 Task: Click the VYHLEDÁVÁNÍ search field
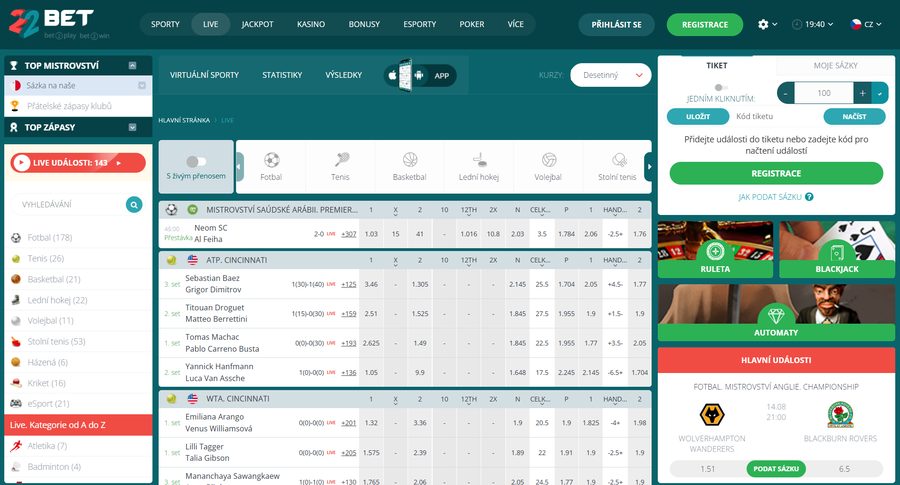[69, 204]
